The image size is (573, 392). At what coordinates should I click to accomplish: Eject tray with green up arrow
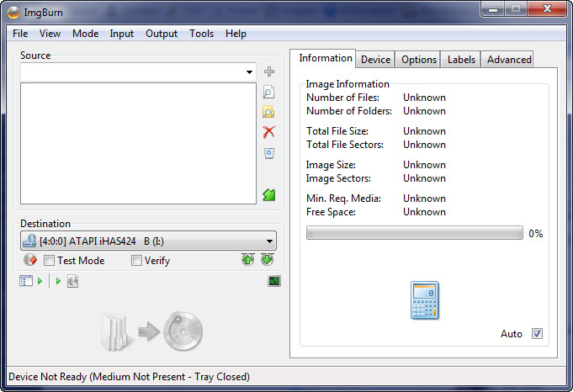point(247,260)
